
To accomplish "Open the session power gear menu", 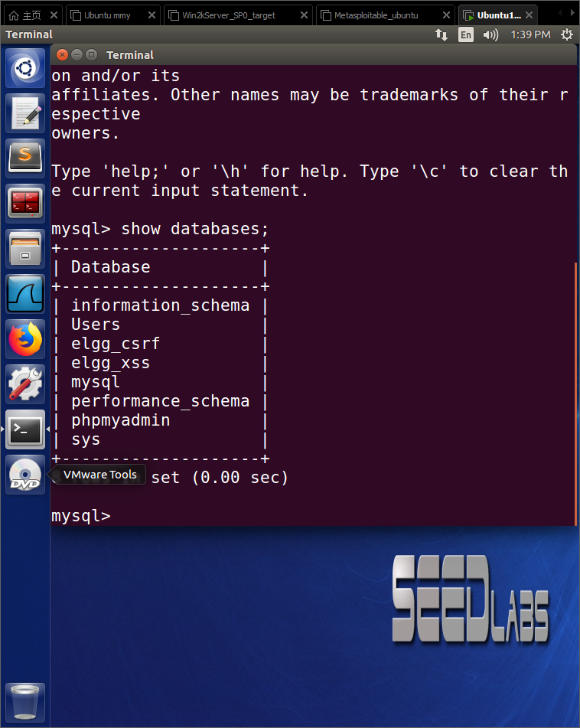I will [x=566, y=34].
